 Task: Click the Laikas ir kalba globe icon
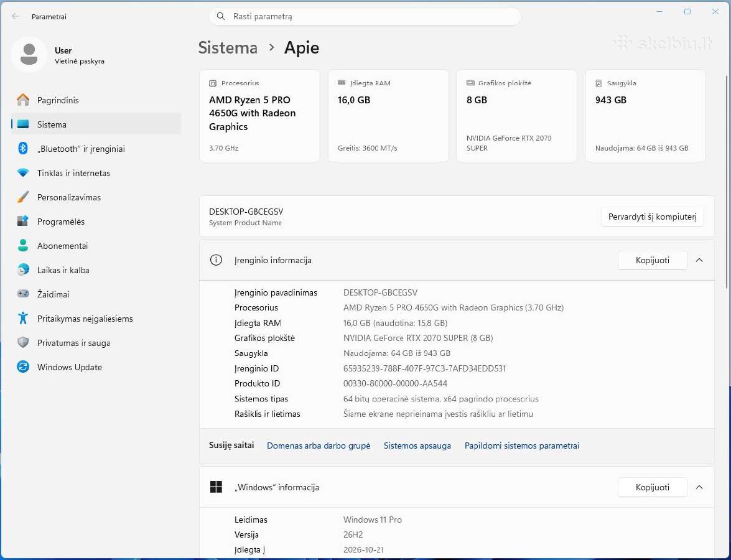pos(23,270)
